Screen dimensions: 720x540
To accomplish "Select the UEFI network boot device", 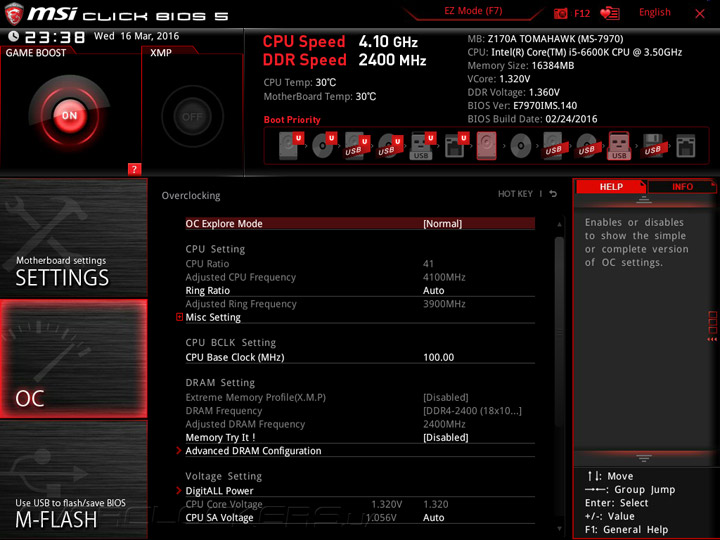I will (456, 146).
